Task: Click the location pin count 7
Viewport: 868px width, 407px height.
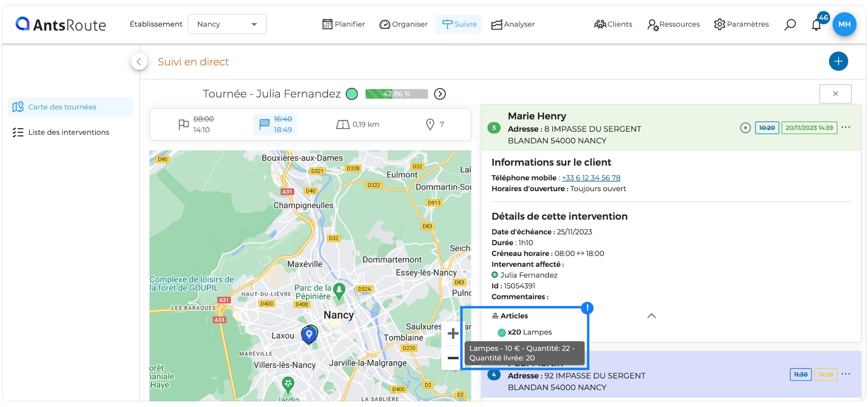Action: tap(435, 124)
